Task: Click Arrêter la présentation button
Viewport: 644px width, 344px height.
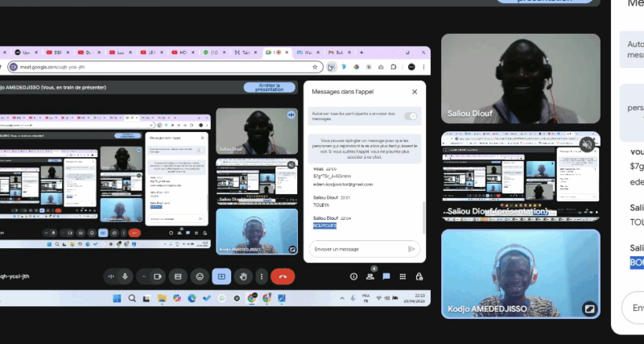Action: 270,87
